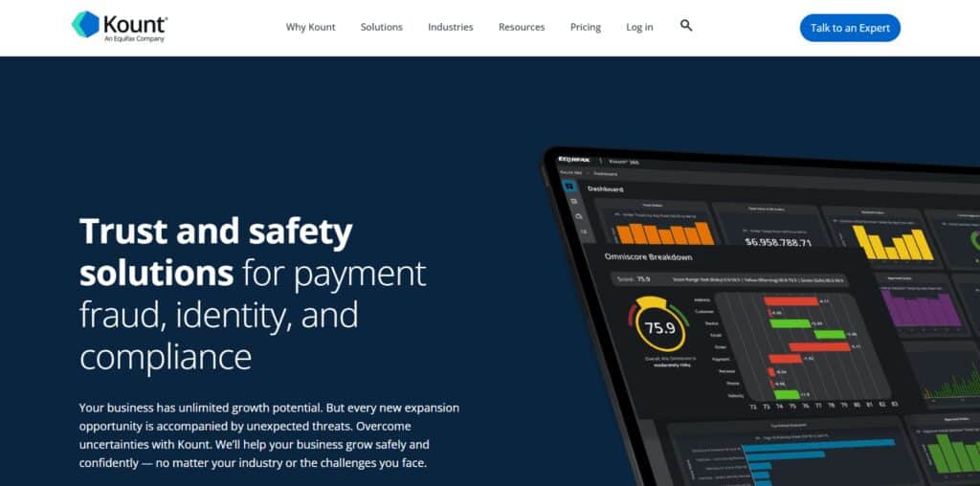This screenshot has height=486, width=980.
Task: Click the Kount logo
Action: pyautogui.click(x=119, y=27)
